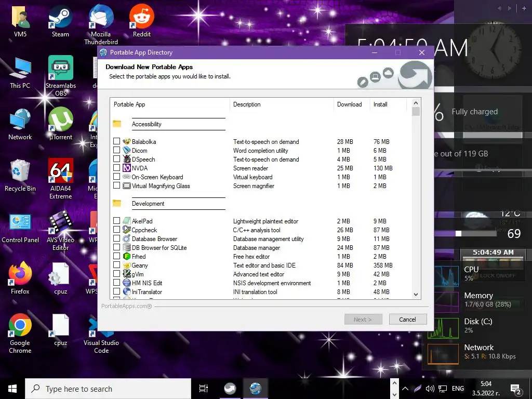The width and height of the screenshot is (532, 399).
Task: Open the VM5 desktop folder
Action: point(20,21)
